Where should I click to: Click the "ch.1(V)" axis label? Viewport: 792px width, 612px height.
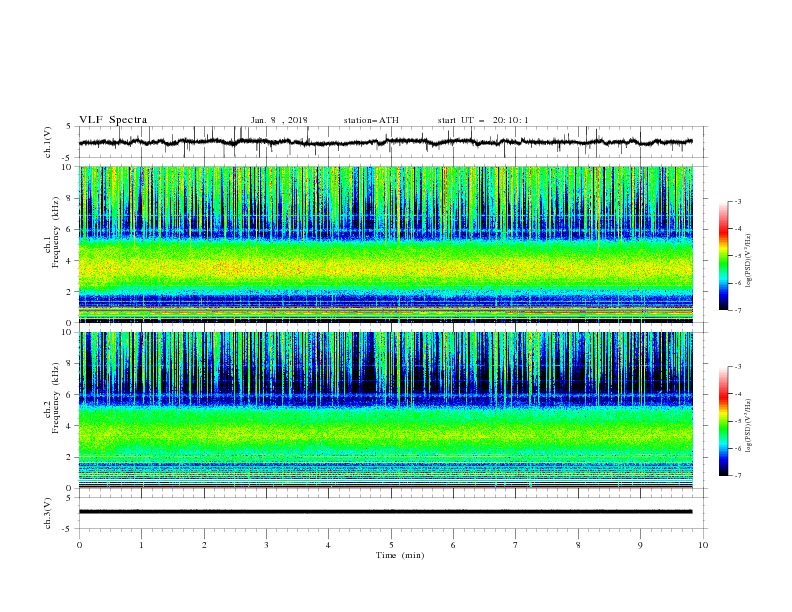tap(48, 142)
